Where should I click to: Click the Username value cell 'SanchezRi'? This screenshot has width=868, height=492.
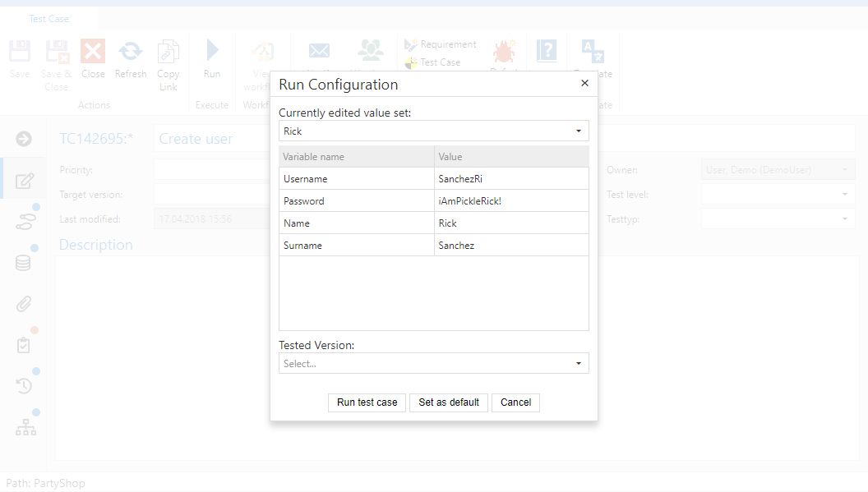[x=510, y=179]
